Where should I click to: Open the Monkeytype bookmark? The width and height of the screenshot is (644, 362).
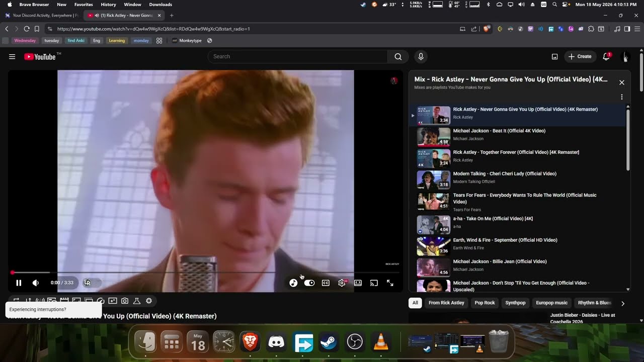tap(187, 41)
